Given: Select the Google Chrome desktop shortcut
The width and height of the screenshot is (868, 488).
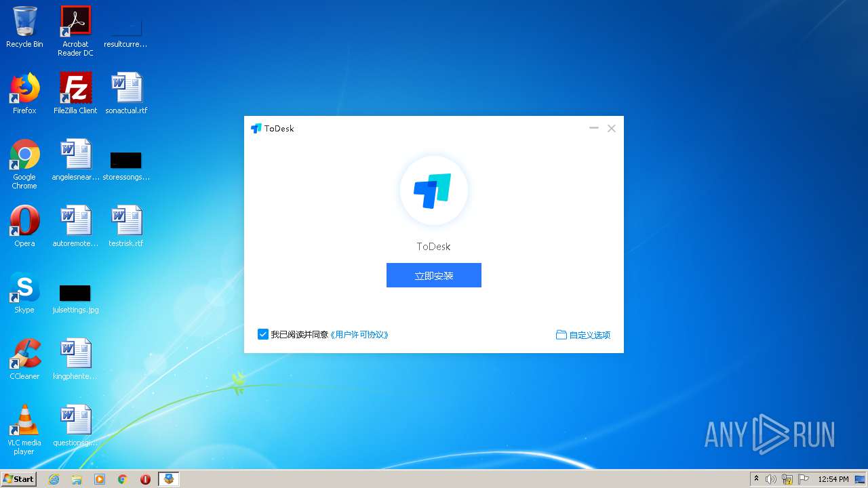Looking at the screenshot, I should [24, 164].
